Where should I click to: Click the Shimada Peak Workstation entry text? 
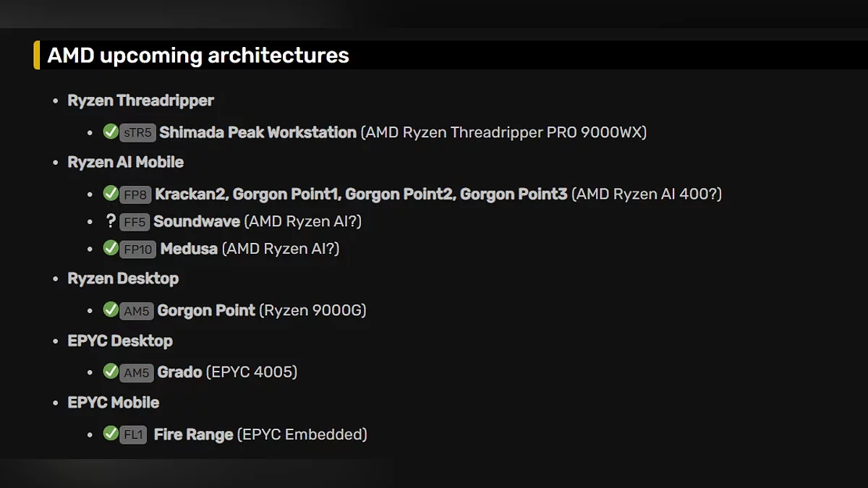click(x=258, y=132)
